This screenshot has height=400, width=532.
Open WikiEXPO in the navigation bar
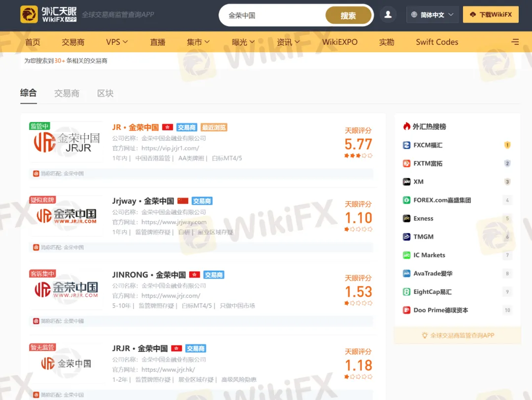pyautogui.click(x=339, y=42)
